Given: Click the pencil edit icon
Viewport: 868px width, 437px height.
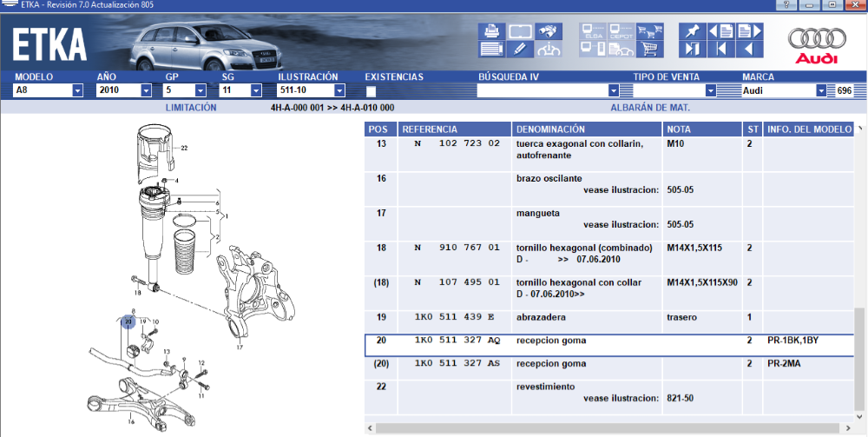Looking at the screenshot, I should coord(519,49).
